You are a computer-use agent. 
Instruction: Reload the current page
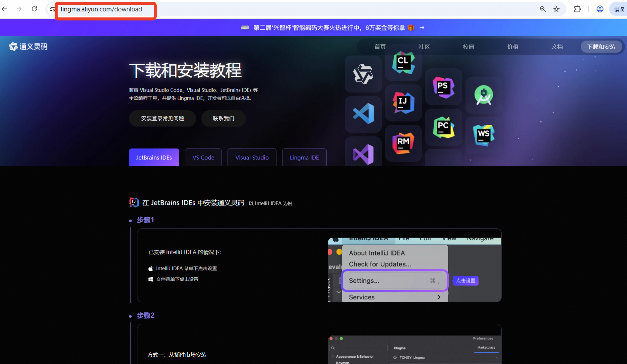point(34,9)
